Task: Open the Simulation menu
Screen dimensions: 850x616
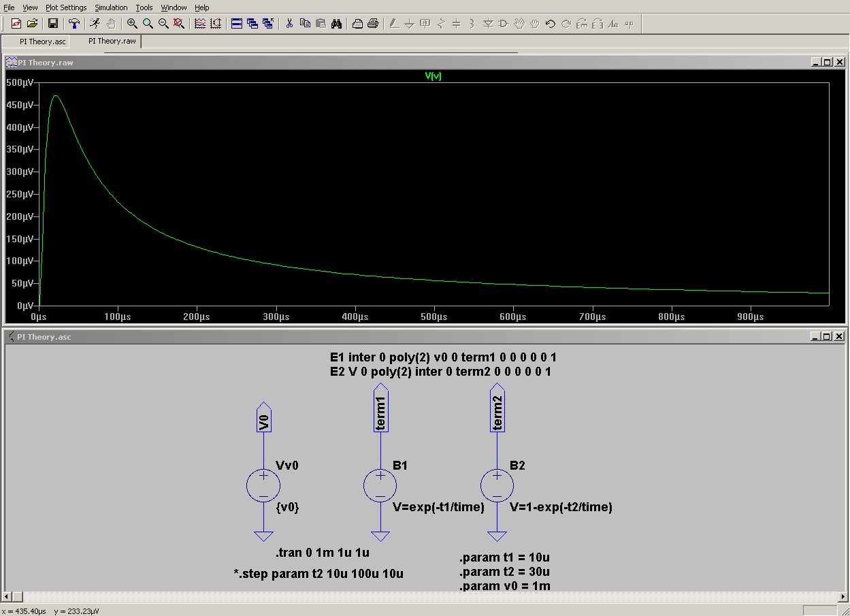Action: (111, 7)
